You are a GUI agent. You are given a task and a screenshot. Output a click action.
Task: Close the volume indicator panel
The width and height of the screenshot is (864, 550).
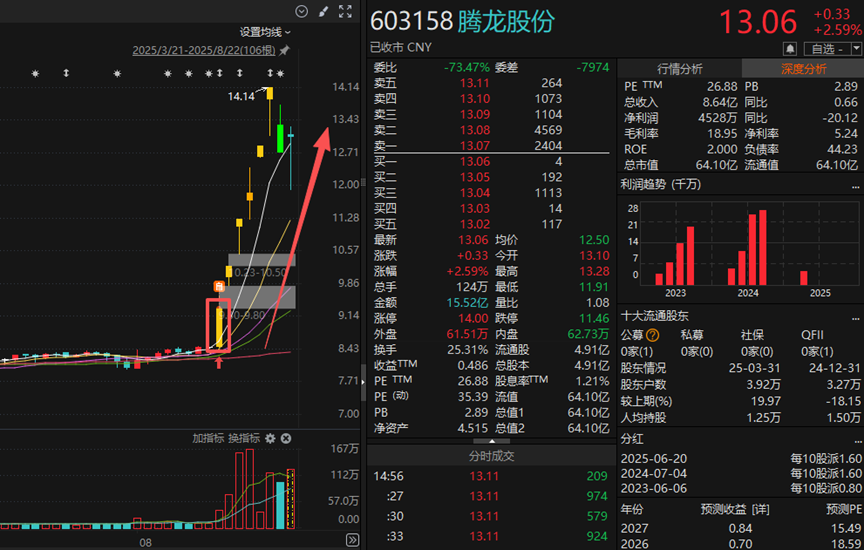286,439
